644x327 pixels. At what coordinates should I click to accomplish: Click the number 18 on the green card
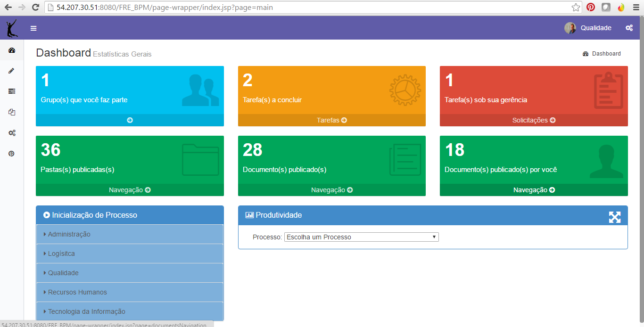click(454, 150)
